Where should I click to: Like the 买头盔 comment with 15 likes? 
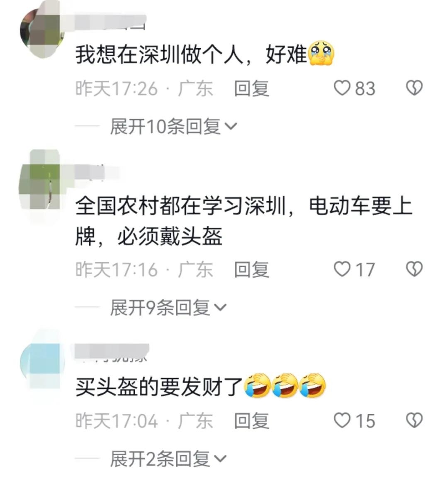coord(341,420)
